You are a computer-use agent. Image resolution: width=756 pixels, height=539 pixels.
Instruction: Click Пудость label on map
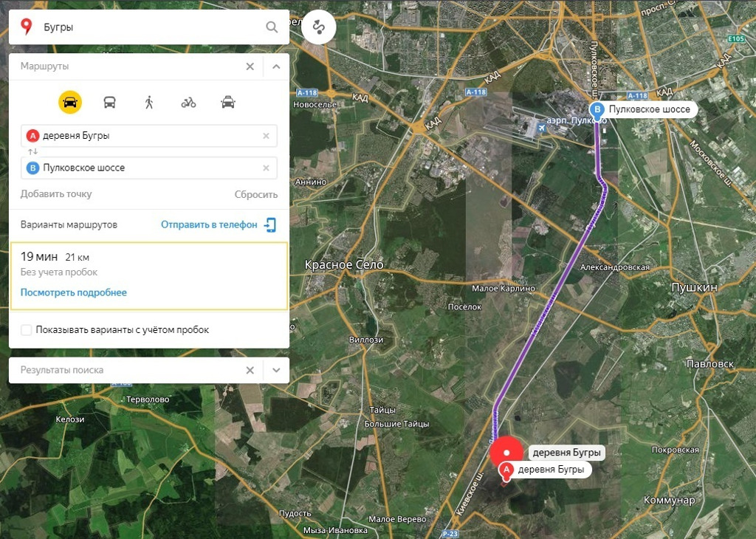(295, 513)
